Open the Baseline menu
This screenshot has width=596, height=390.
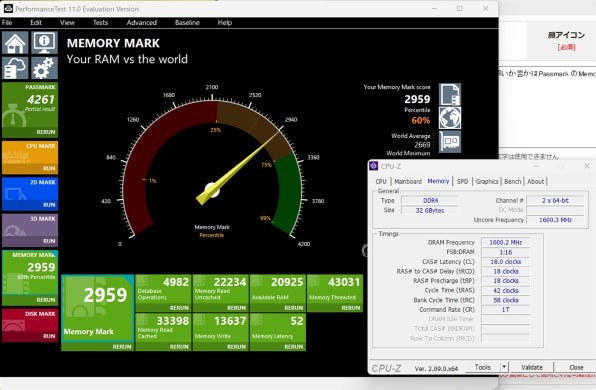(187, 22)
